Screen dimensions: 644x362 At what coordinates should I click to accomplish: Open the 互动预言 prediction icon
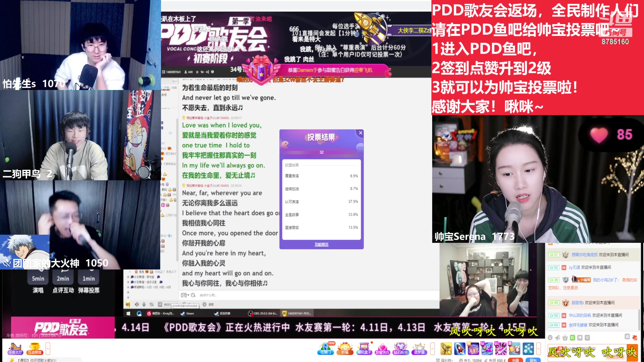pyautogui.click(x=35, y=349)
